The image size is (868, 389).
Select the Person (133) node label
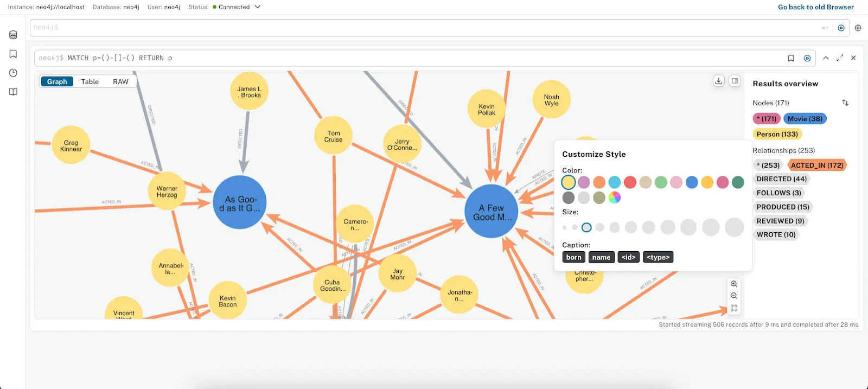click(777, 134)
